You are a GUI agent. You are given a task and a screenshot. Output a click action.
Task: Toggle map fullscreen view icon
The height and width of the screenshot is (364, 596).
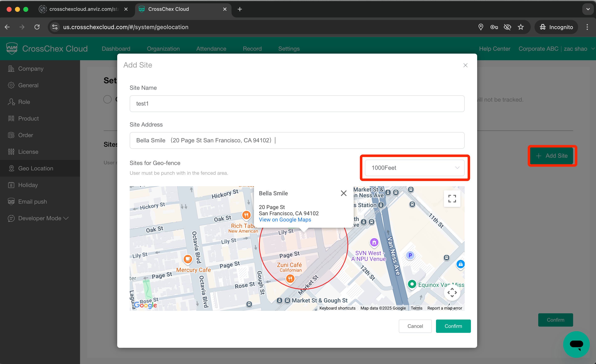(x=452, y=199)
